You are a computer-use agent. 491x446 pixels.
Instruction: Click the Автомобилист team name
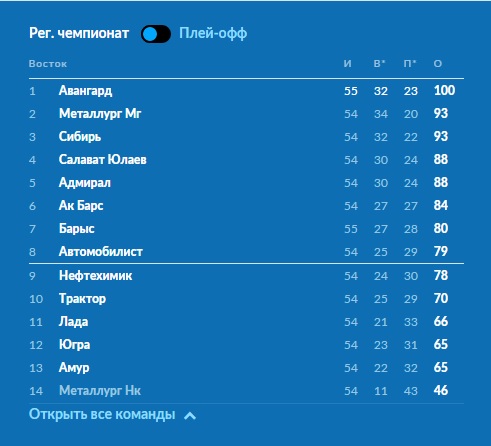(x=101, y=252)
